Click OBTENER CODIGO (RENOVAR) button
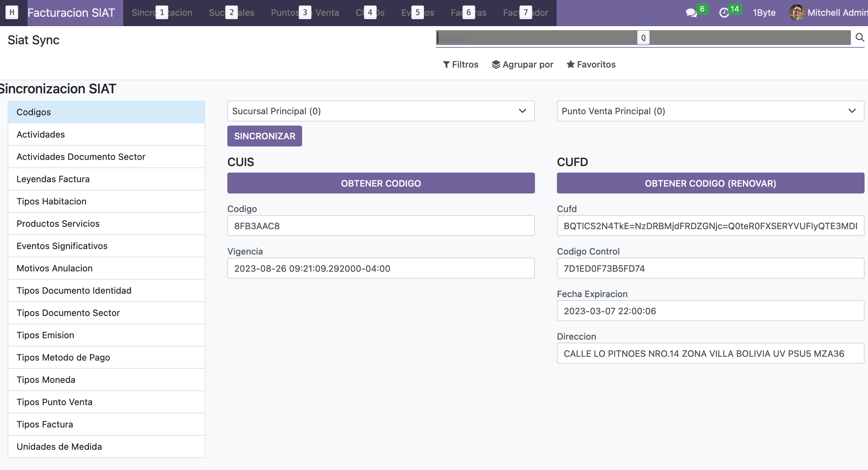Image resolution: width=868 pixels, height=470 pixels. point(710,183)
